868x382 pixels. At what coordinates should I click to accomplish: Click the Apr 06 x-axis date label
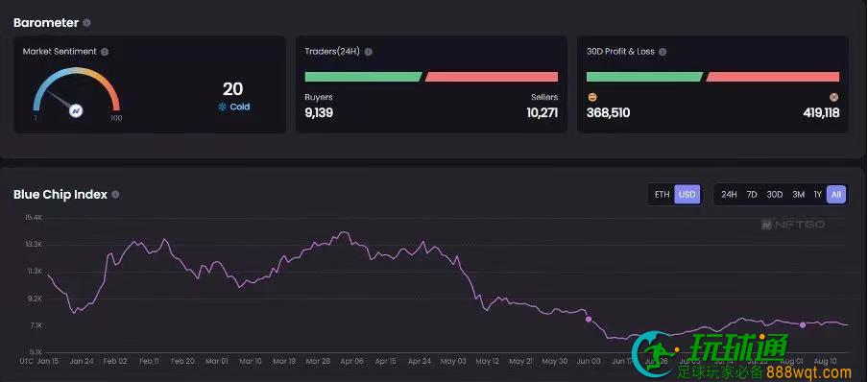click(352, 361)
